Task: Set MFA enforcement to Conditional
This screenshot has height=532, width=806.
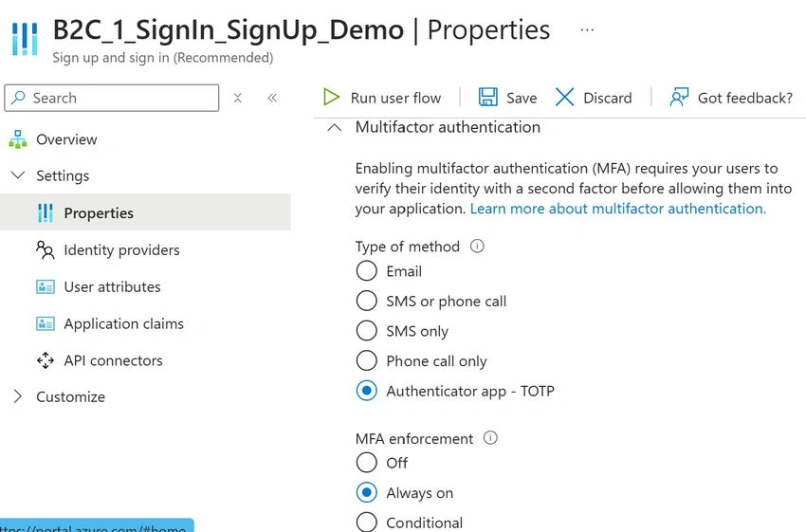Action: point(367,523)
